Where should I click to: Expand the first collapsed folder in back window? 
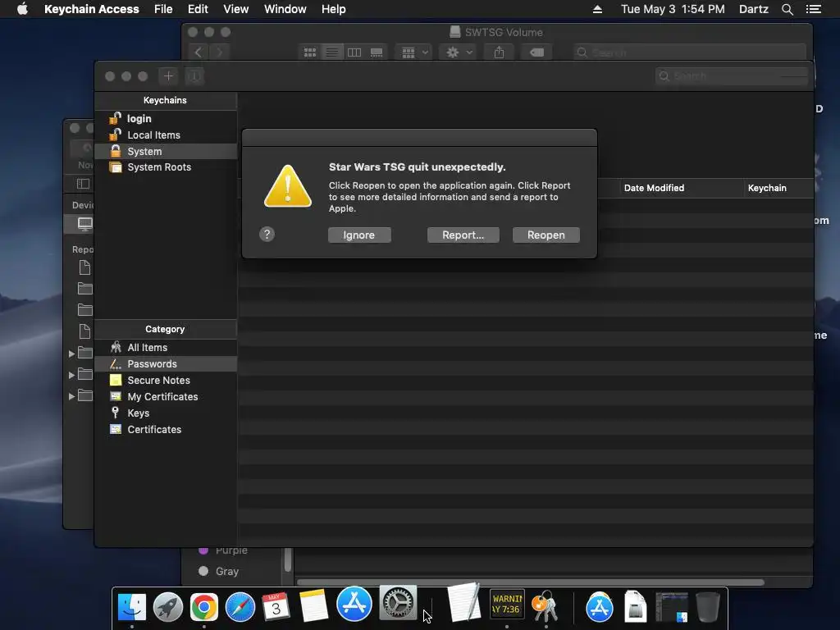(71, 354)
